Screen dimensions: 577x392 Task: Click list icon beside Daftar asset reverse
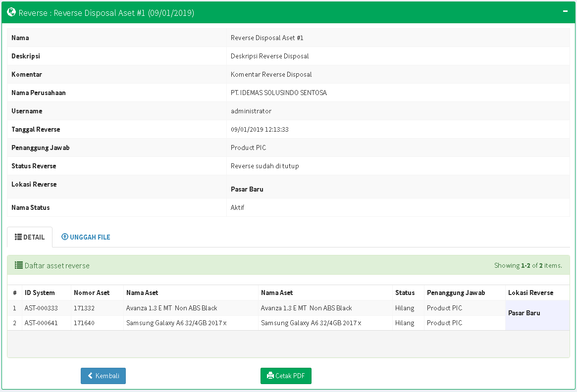(x=19, y=265)
